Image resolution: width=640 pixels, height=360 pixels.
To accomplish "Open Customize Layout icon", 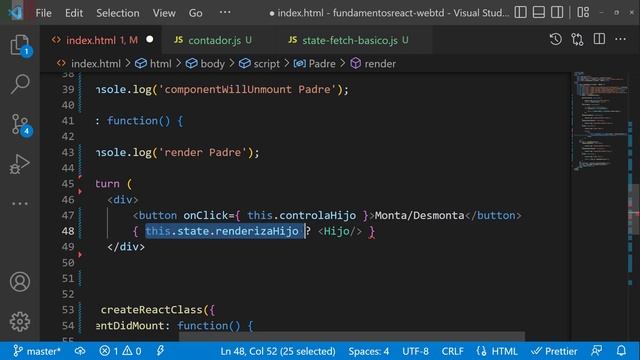I will click(583, 13).
